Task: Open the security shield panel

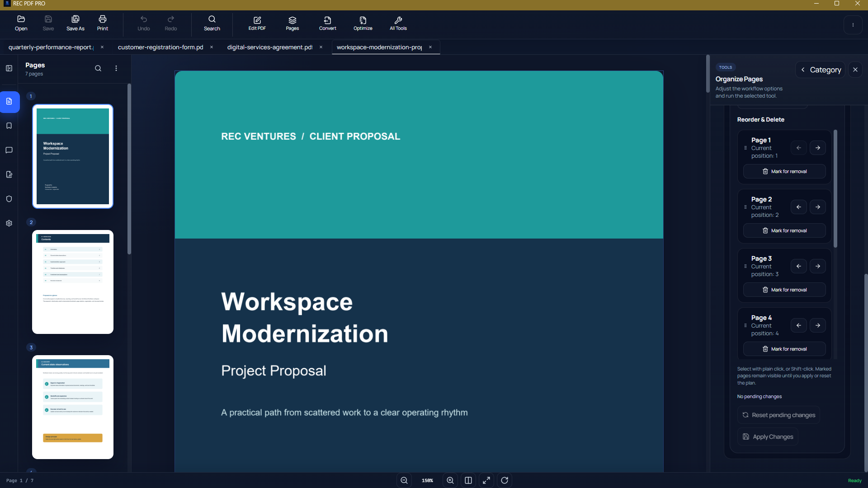Action: 9,199
